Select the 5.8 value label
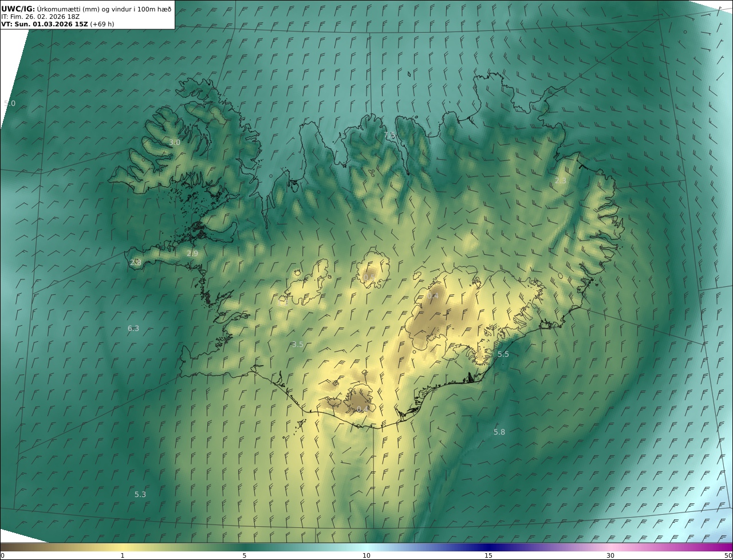The width and height of the screenshot is (733, 560). (499, 432)
